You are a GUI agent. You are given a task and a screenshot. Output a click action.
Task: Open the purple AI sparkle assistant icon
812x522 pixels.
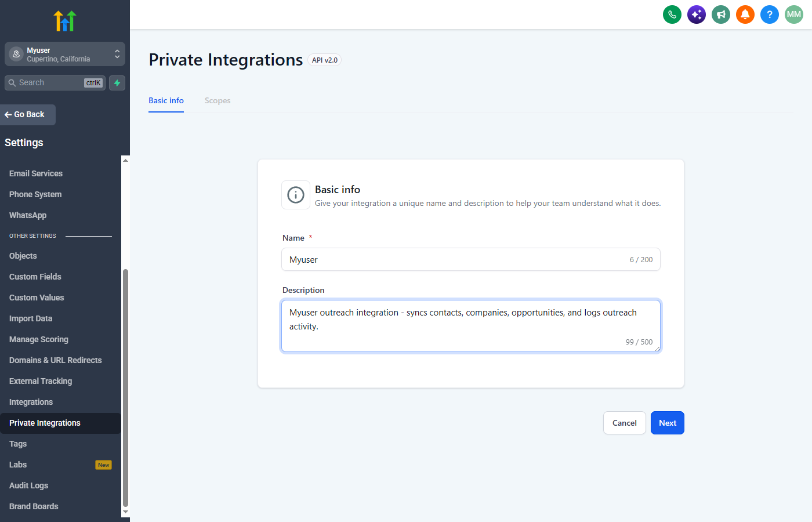click(697, 14)
